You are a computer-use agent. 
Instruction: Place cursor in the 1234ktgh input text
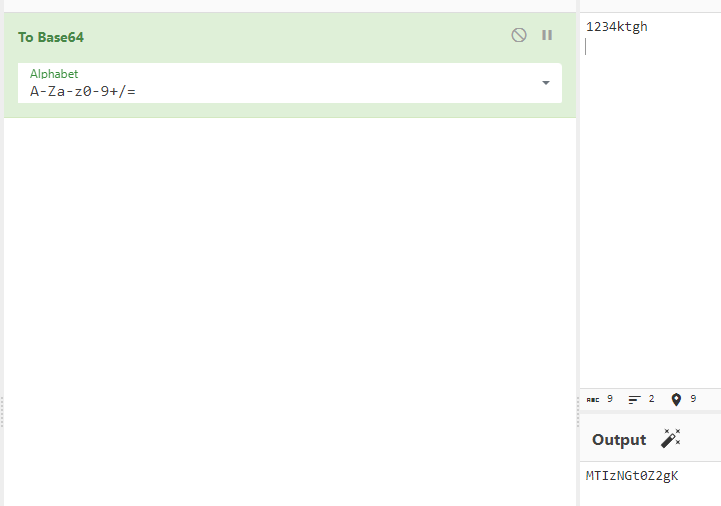[x=617, y=27]
